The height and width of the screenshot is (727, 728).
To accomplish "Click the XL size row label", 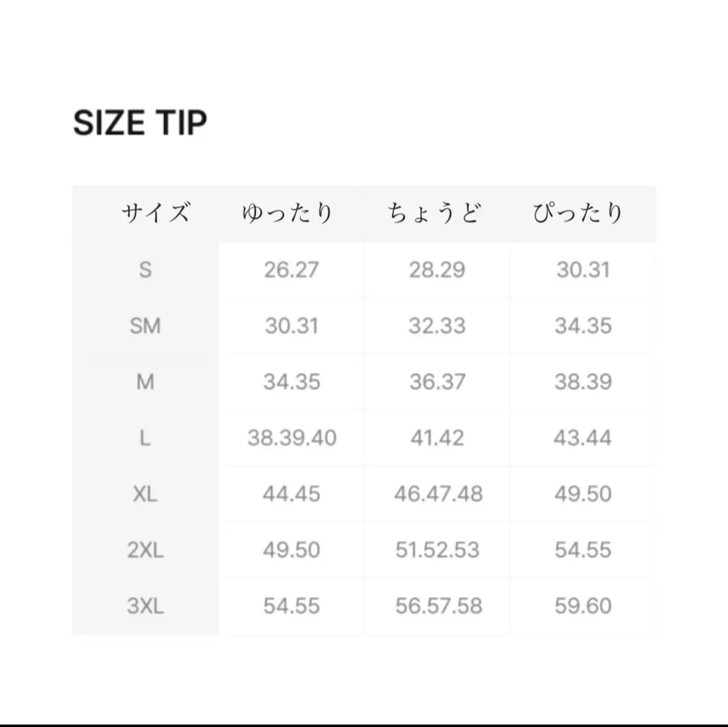I will (x=145, y=494).
